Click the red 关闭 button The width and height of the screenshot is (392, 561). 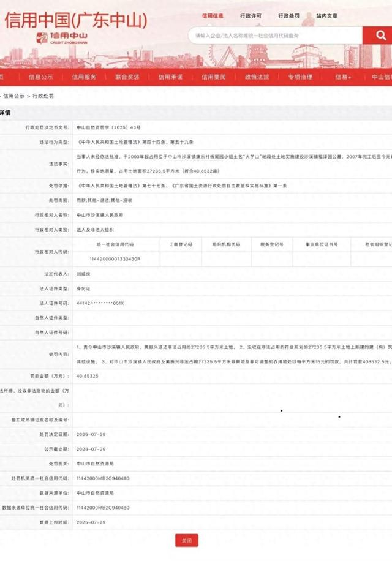coord(187,540)
